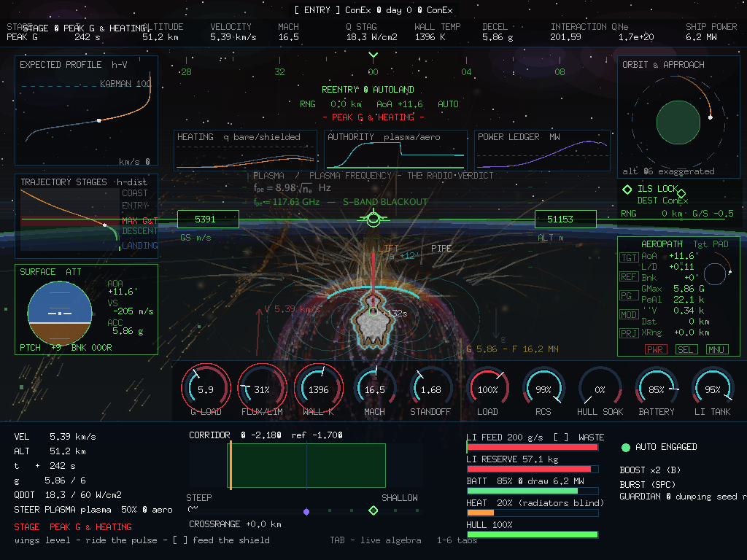This screenshot has height=560, width=747.
Task: Click the HULL 100% green bar
Action: click(532, 534)
